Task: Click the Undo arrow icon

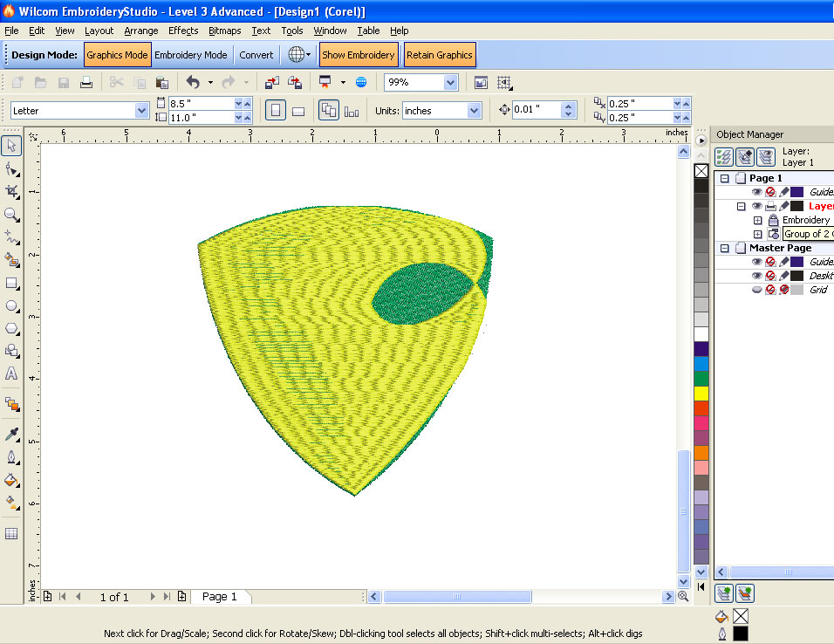Action: [x=193, y=83]
